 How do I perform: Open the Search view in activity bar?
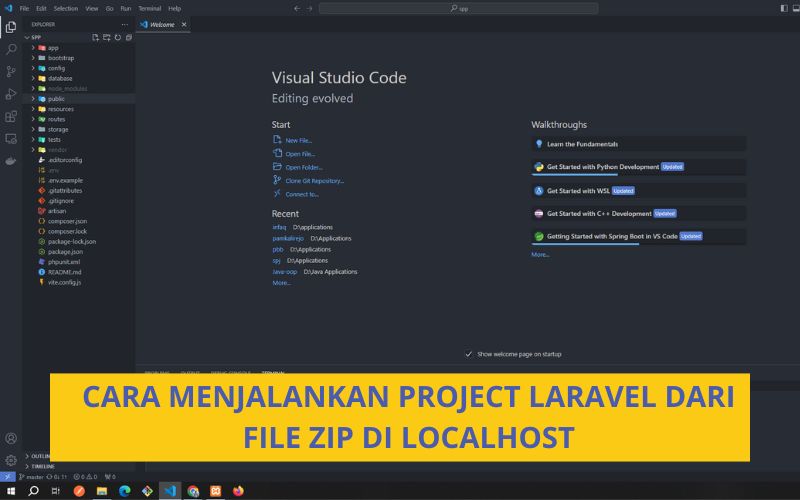pyautogui.click(x=11, y=49)
